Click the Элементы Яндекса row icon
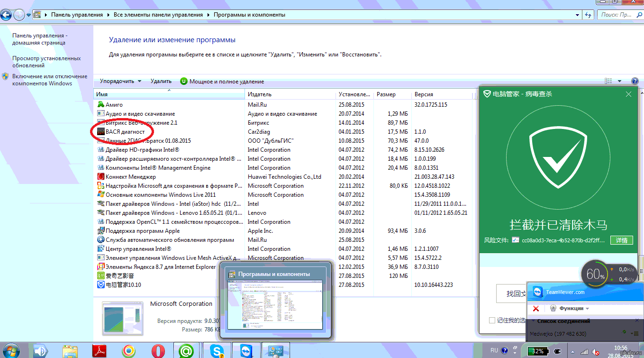The image size is (644, 358). tap(100, 266)
